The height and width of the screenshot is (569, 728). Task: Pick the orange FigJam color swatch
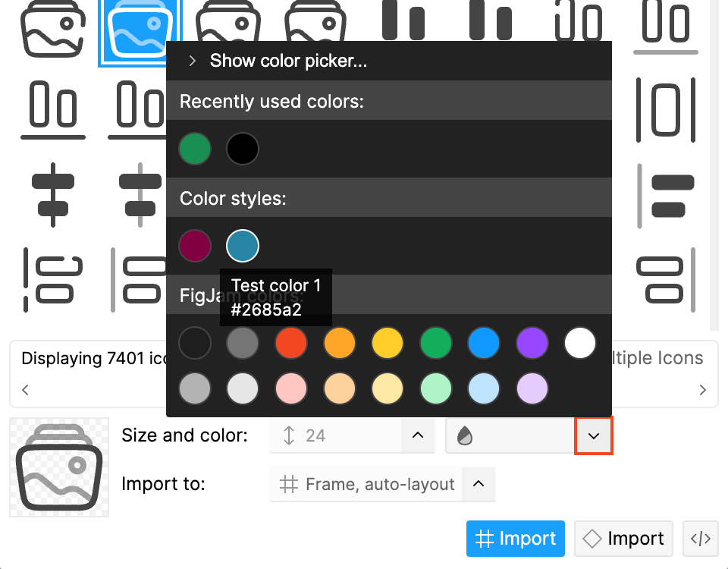click(339, 343)
